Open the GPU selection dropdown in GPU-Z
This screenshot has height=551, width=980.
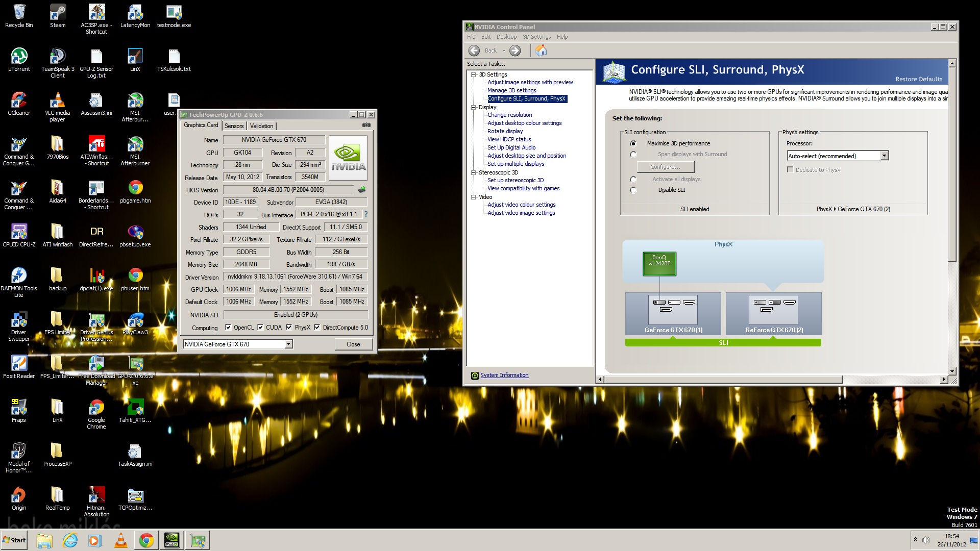pyautogui.click(x=288, y=344)
